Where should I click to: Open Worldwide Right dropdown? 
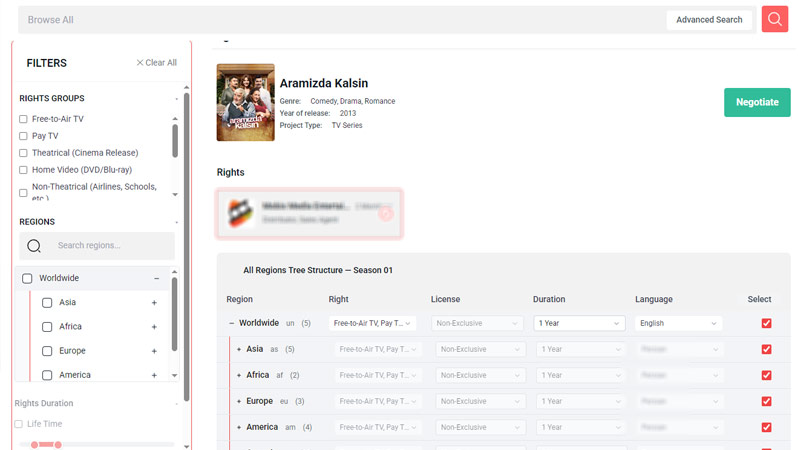(x=372, y=323)
